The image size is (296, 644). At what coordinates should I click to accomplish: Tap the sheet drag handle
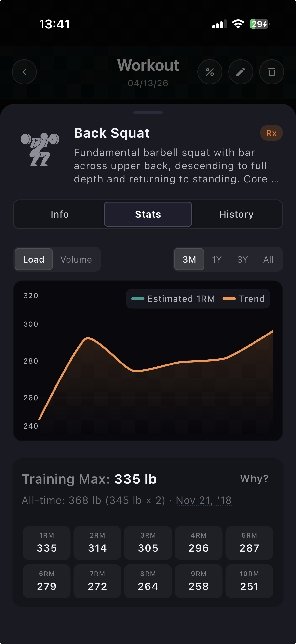(148, 113)
